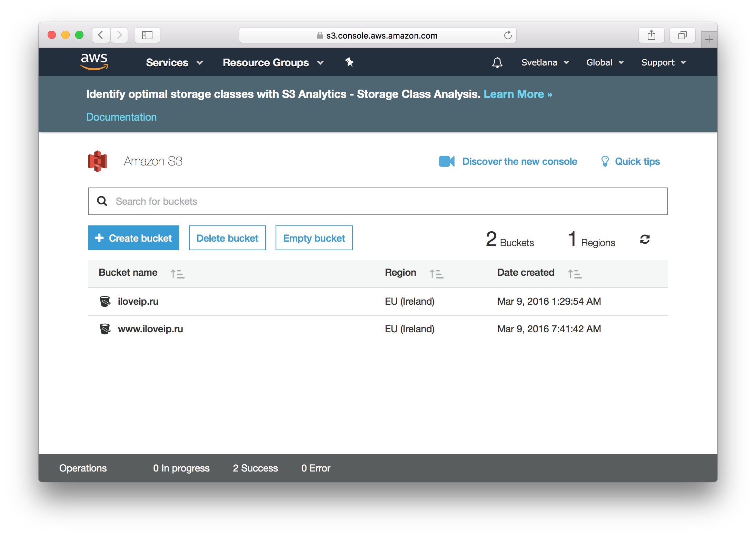Click the Bucket name column header
The width and height of the screenshot is (756, 537).
128,272
